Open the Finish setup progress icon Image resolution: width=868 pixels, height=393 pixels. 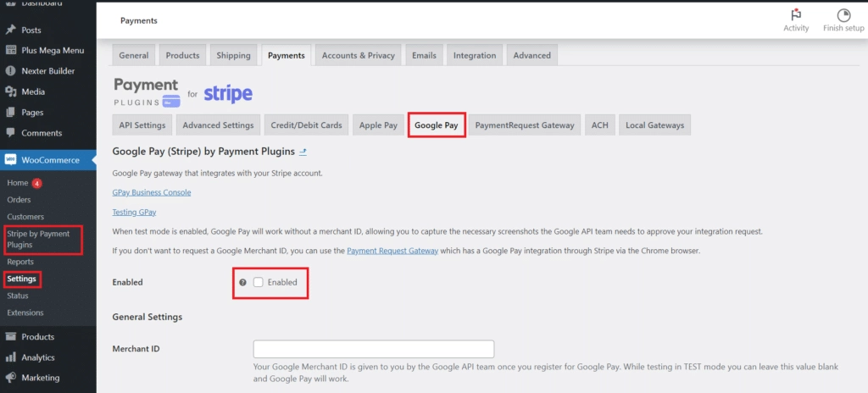click(843, 15)
